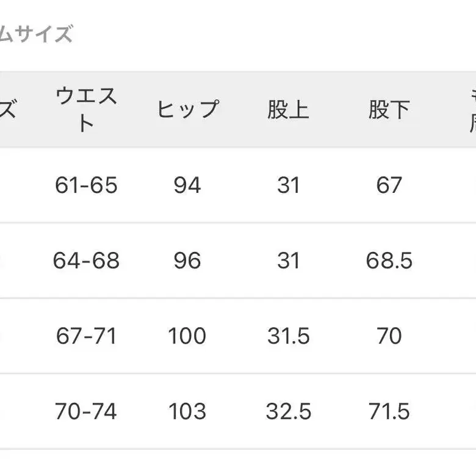The height and width of the screenshot is (476, 476).
Task: Click the ウエスト column header
Action: click(86, 110)
